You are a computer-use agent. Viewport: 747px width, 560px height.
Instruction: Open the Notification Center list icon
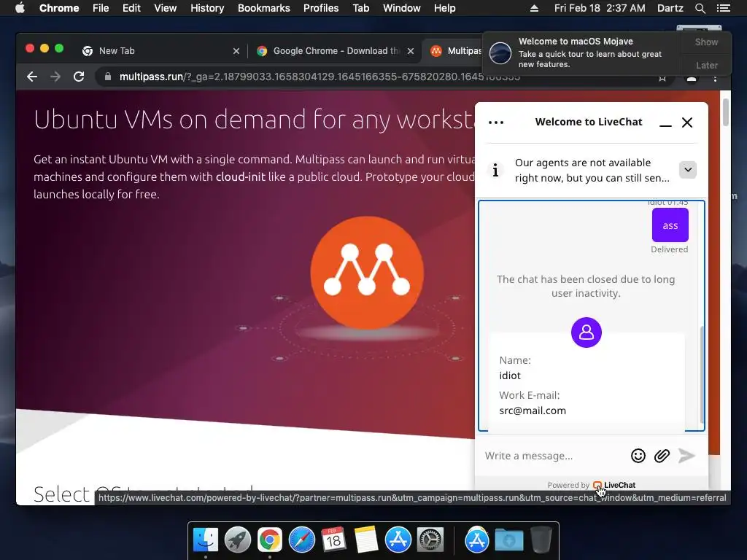coord(723,8)
